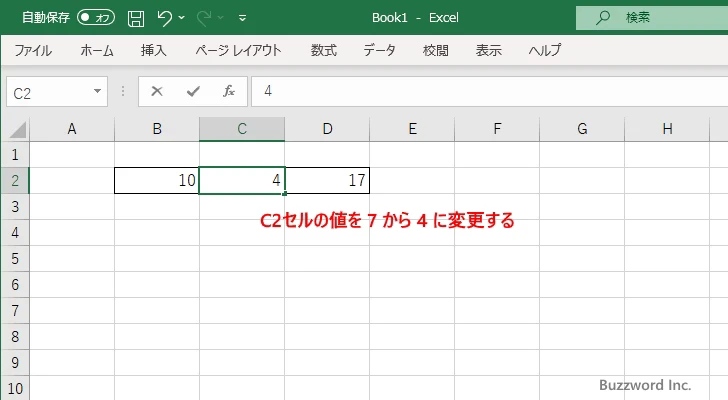Confirm the entry with the formula bar checkmark icon
The image size is (728, 400).
pyautogui.click(x=192, y=91)
